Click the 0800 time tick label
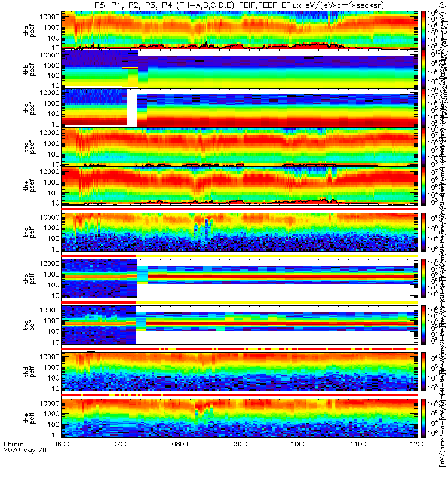This screenshot has height=478, width=448. (180, 444)
